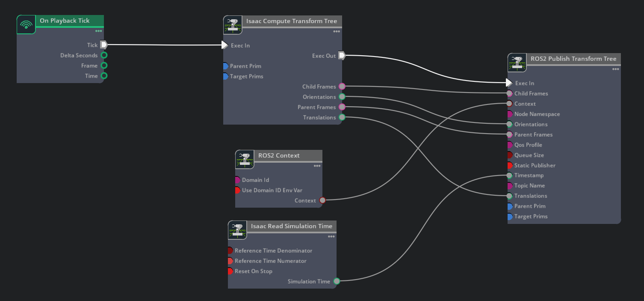Open Isaac Read Simulation Time three-dot menu
The image size is (644, 301).
[x=331, y=236]
